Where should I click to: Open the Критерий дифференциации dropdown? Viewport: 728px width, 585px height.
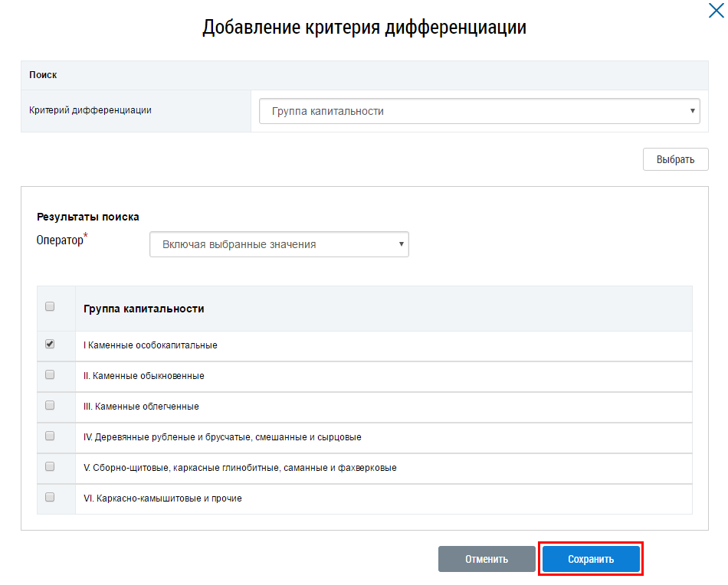click(x=479, y=111)
